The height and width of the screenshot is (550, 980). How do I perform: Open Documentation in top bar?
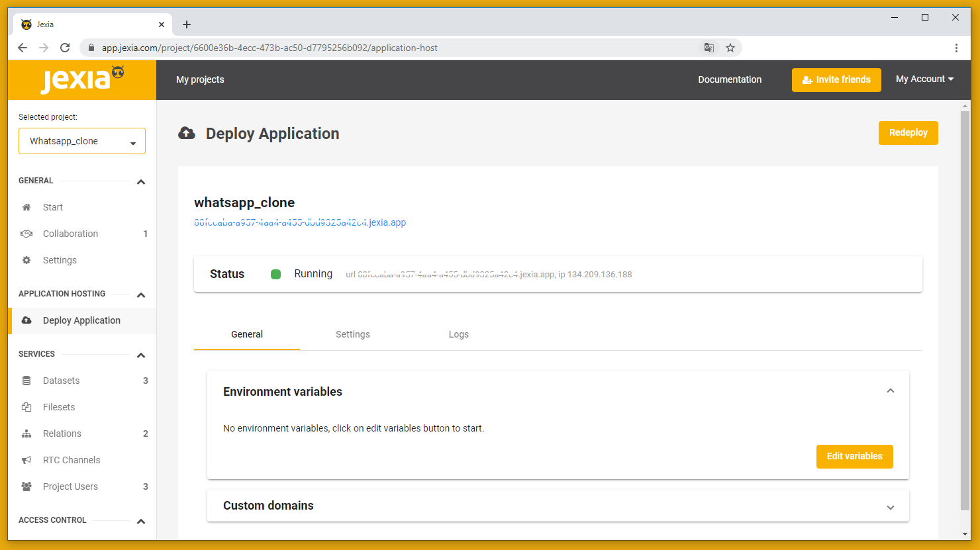[x=730, y=79]
